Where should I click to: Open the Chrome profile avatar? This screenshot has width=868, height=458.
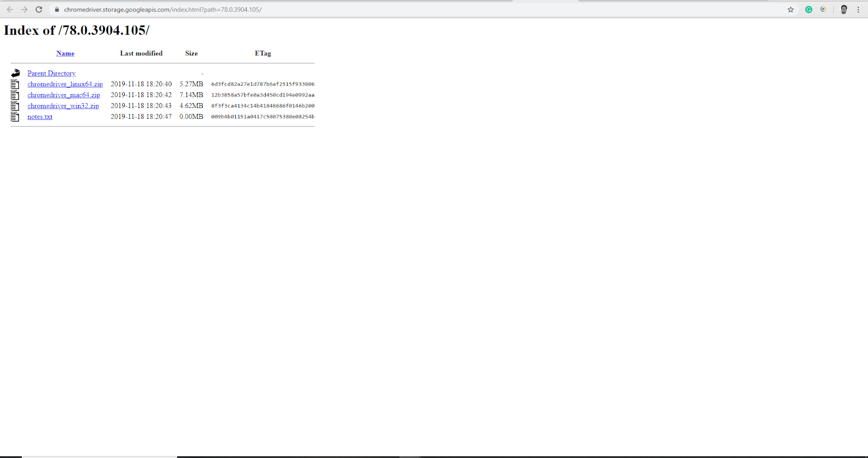[x=844, y=9]
